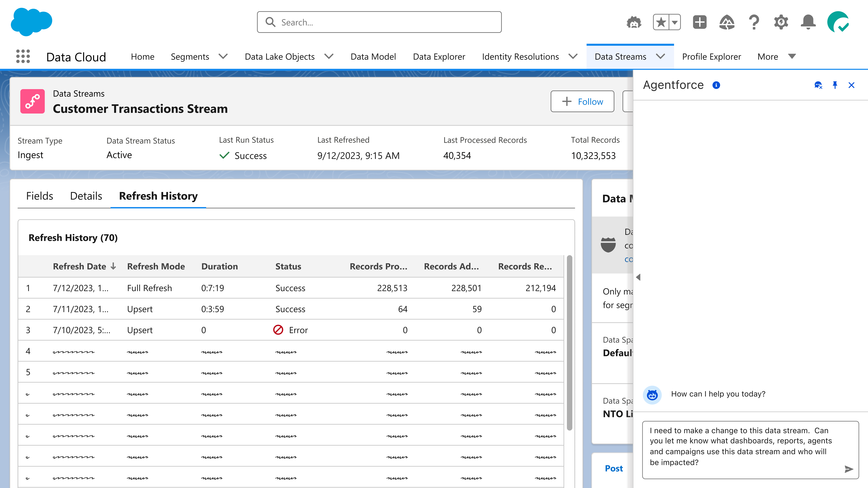Click the Agentforce info icon
Image resolution: width=868 pixels, height=488 pixels.
tap(716, 85)
